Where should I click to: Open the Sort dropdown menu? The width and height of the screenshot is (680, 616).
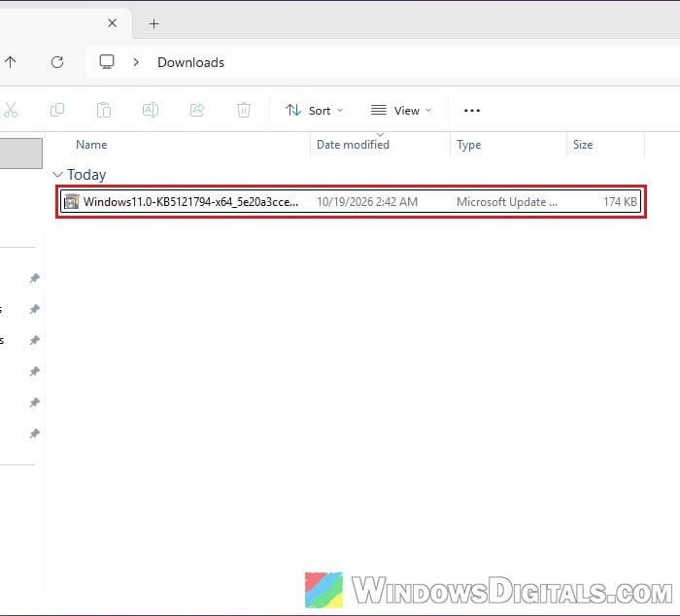(x=315, y=111)
